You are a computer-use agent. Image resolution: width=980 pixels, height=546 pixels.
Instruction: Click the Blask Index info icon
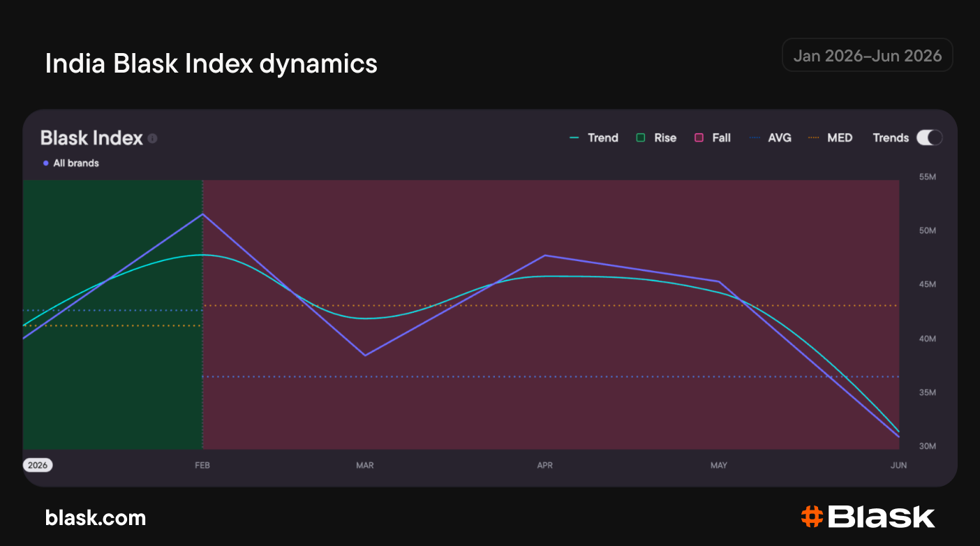152,138
